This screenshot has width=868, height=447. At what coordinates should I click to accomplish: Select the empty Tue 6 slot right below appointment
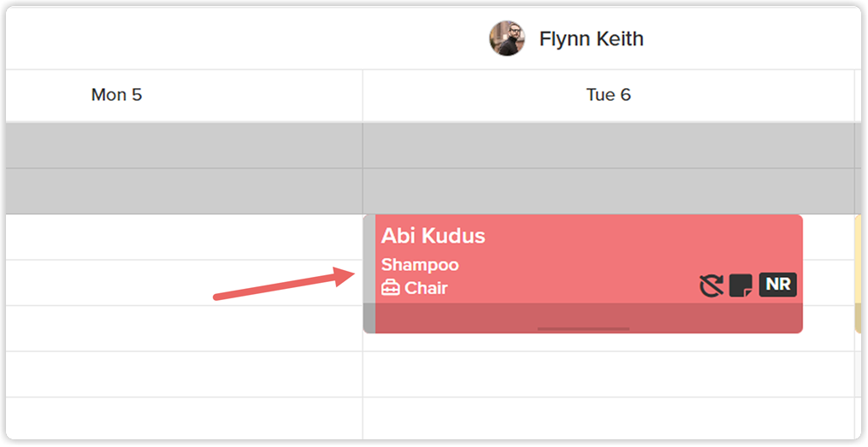pyautogui.click(x=608, y=374)
